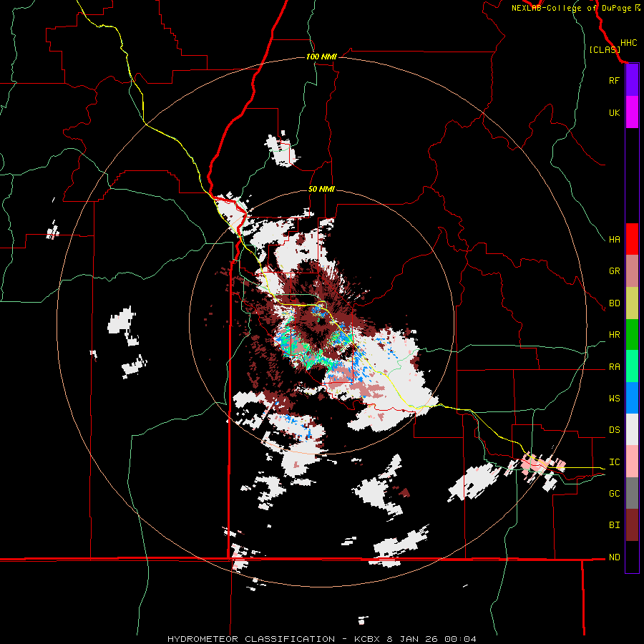Click the red HA legend color block
Image resolution: width=644 pixels, height=644 pixels.
632,239
